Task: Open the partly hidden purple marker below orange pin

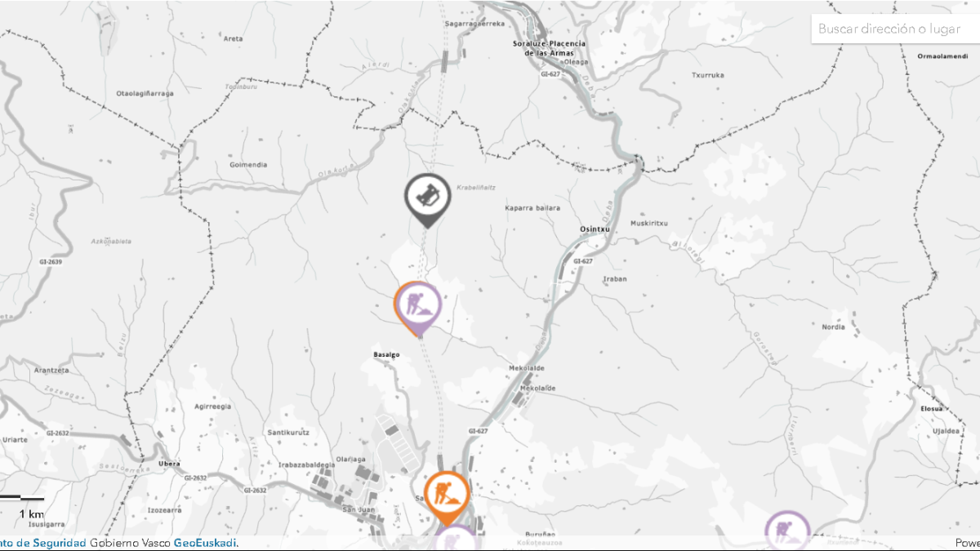Action: click(x=455, y=539)
